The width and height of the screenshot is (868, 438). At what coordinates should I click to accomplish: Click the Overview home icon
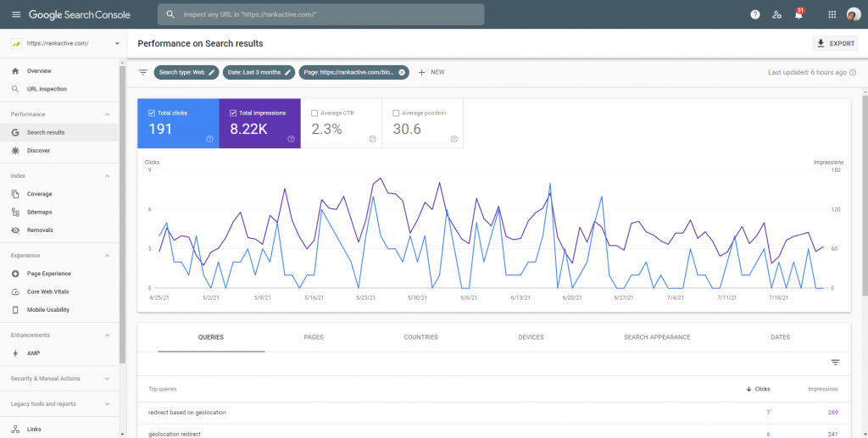tap(15, 71)
